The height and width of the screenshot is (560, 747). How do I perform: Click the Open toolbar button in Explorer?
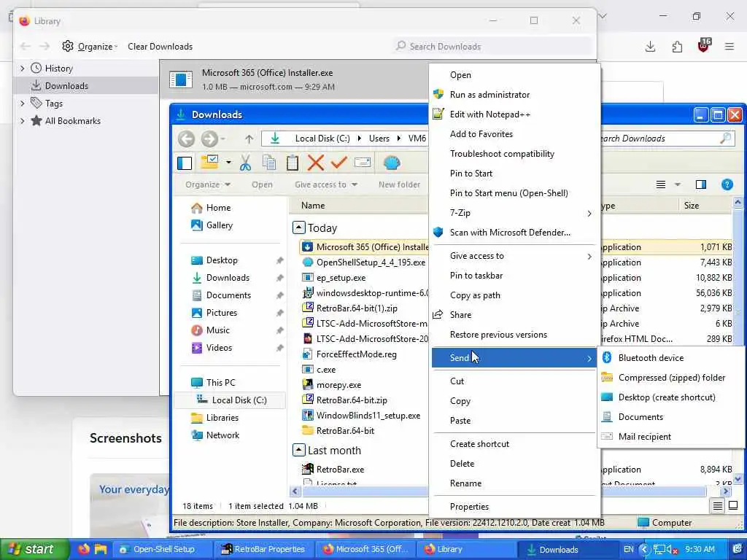tap(262, 184)
